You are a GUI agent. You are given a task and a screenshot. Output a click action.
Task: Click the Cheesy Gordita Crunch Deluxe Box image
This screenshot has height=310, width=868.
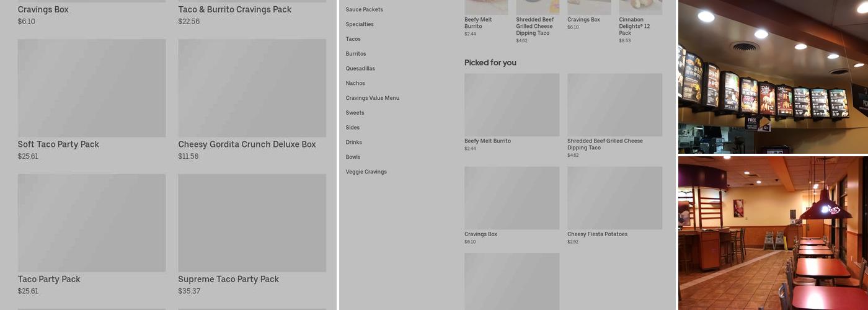click(x=252, y=88)
